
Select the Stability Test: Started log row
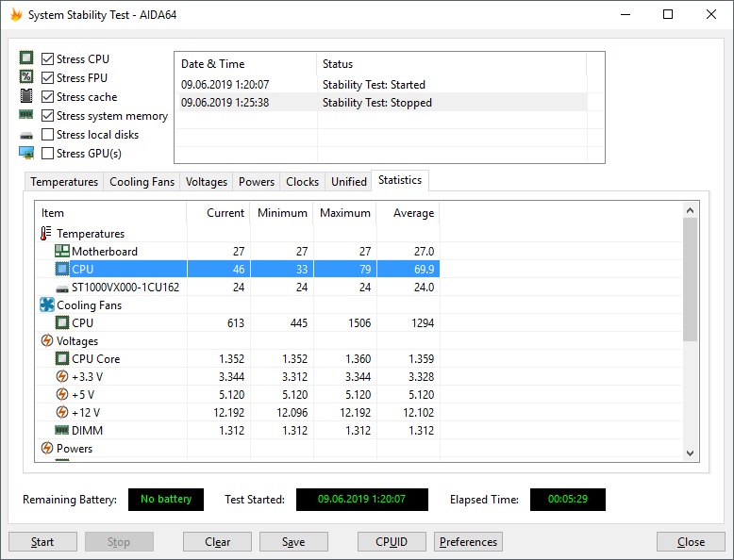click(x=381, y=84)
